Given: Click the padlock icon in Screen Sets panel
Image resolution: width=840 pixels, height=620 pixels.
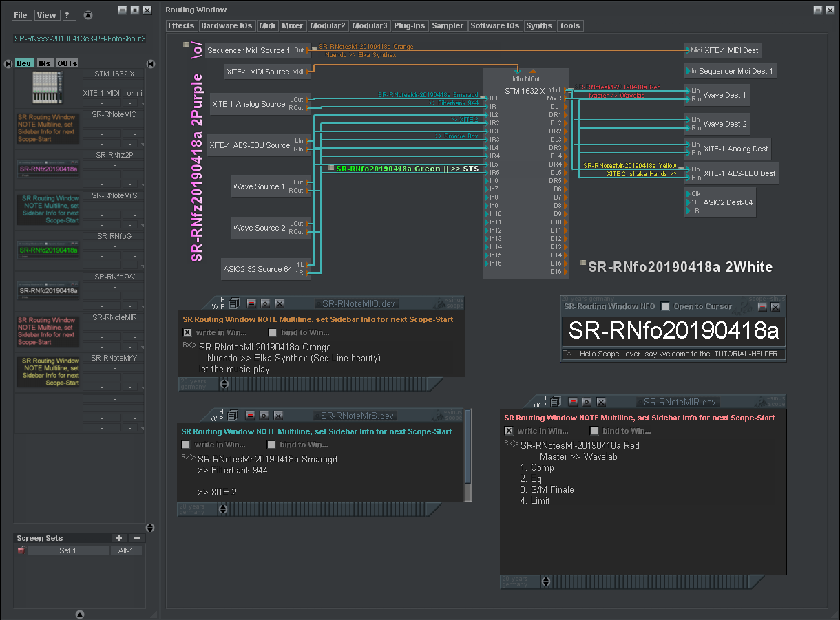Looking at the screenshot, I should (21, 550).
